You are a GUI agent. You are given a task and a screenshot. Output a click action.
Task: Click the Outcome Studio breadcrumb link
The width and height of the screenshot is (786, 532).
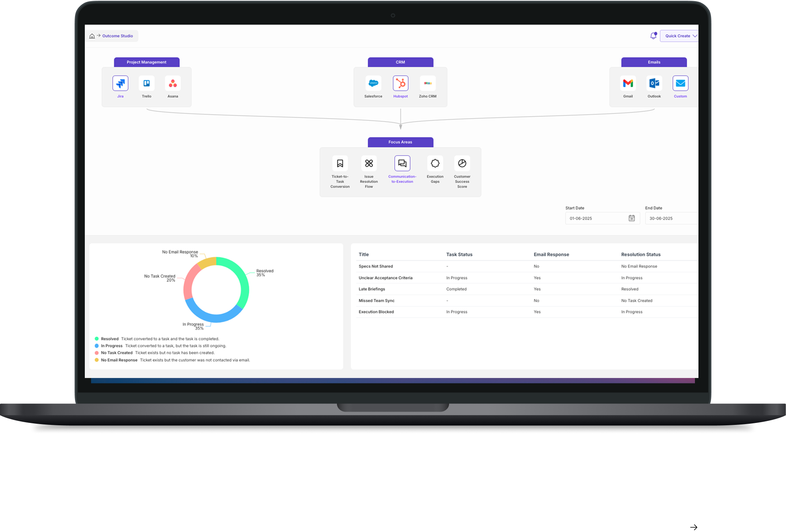[117, 36]
